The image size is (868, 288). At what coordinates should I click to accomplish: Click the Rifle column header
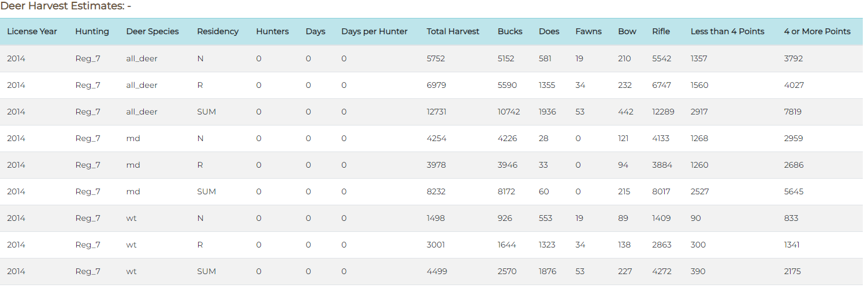click(x=661, y=31)
